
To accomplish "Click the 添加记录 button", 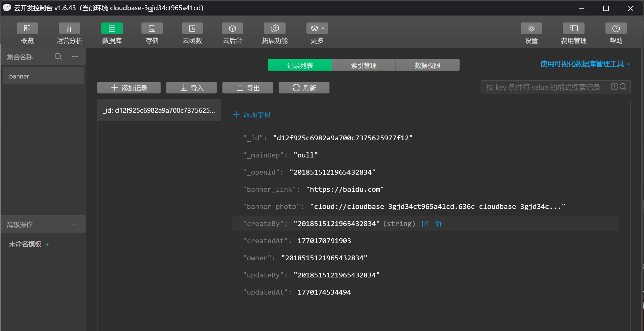I will 129,88.
